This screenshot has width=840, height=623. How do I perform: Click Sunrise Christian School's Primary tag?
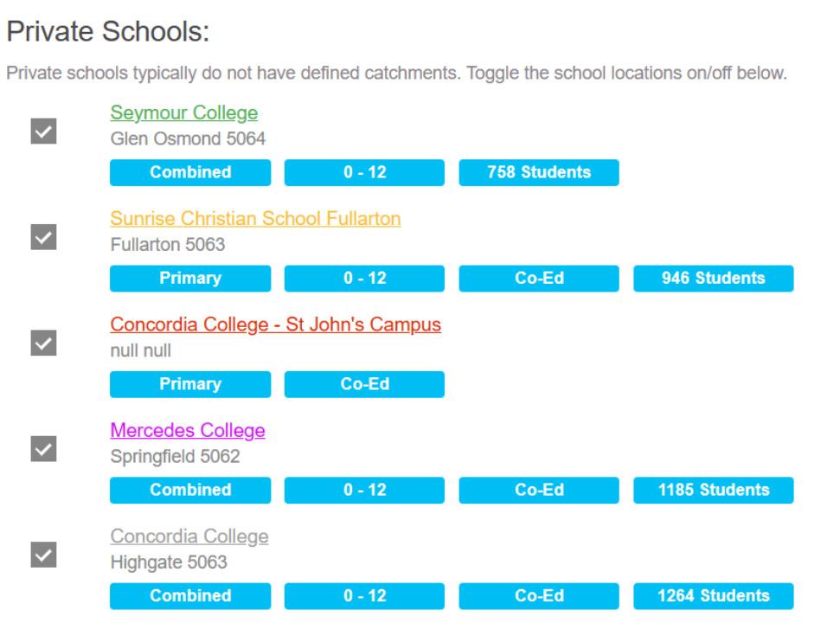pyautogui.click(x=190, y=279)
